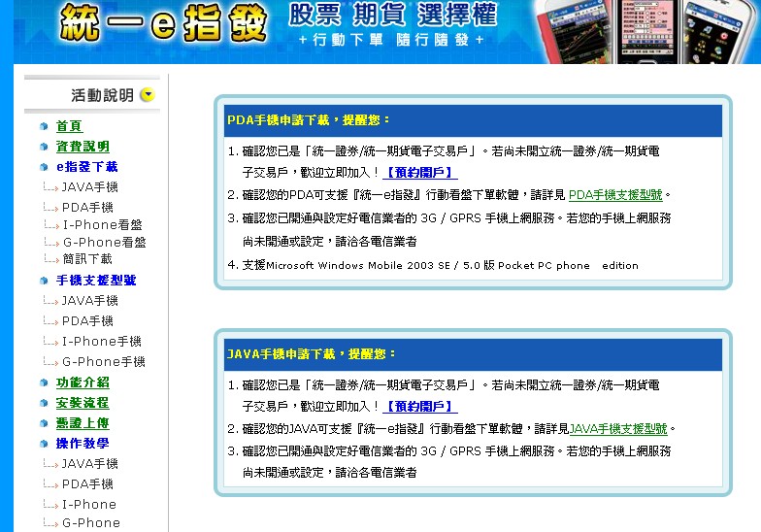Click the bullet icon beside 操作教學
761x532 pixels.
[44, 444]
